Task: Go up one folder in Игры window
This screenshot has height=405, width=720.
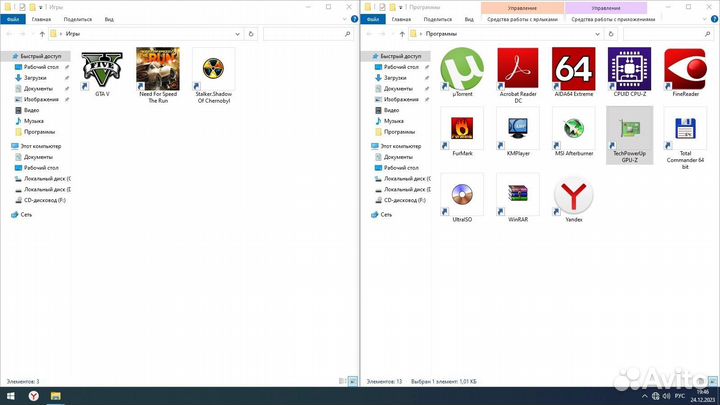Action: pyautogui.click(x=42, y=34)
